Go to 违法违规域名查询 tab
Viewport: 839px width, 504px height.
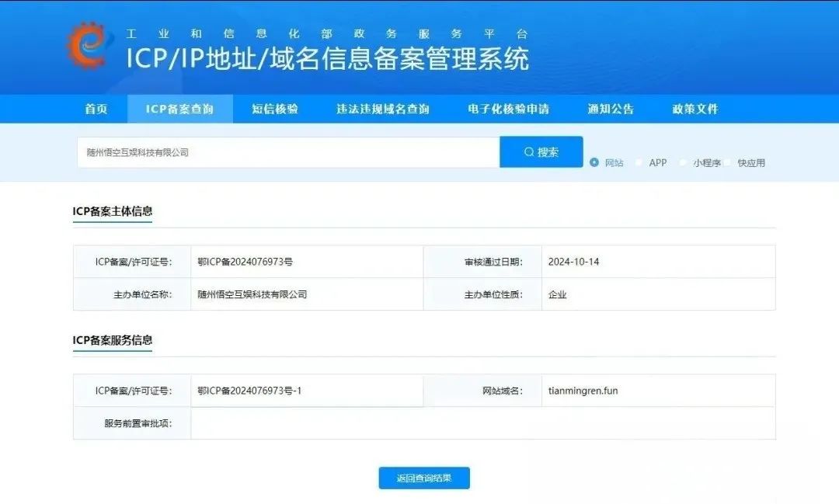tap(382, 109)
